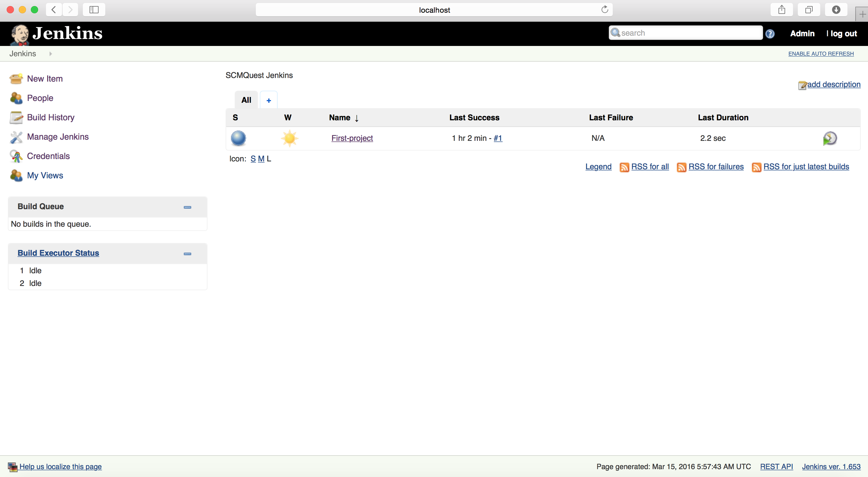This screenshot has width=868, height=477.
Task: Click the Jenkins ver. 1.653 link
Action: coord(831,467)
